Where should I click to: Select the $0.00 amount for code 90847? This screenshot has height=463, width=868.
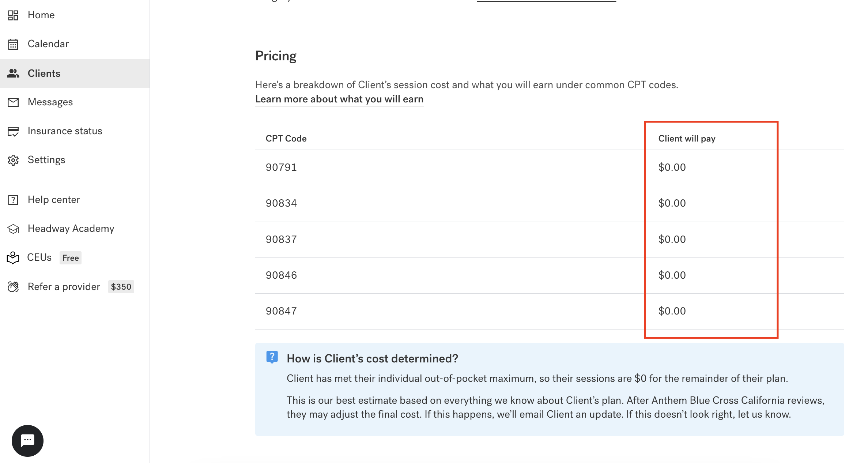[x=672, y=311]
